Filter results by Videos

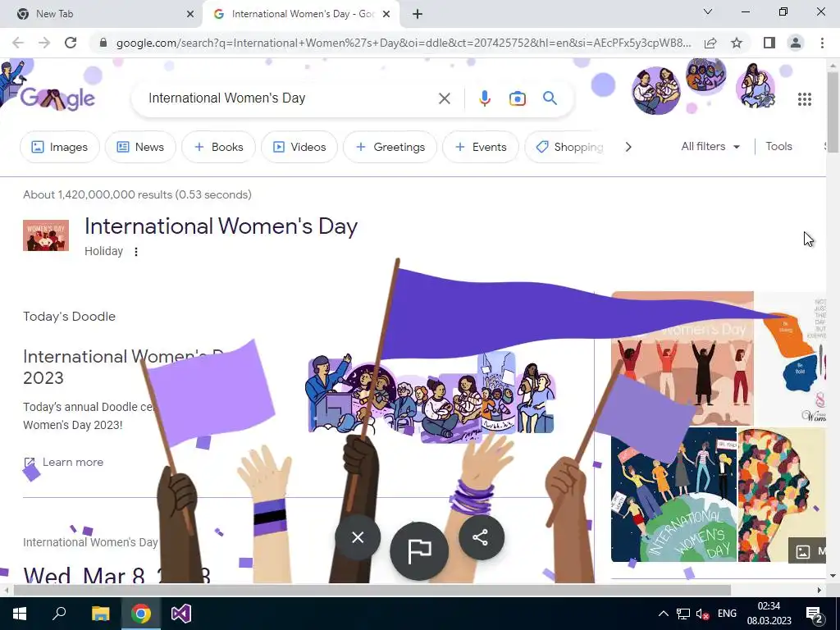pos(299,147)
